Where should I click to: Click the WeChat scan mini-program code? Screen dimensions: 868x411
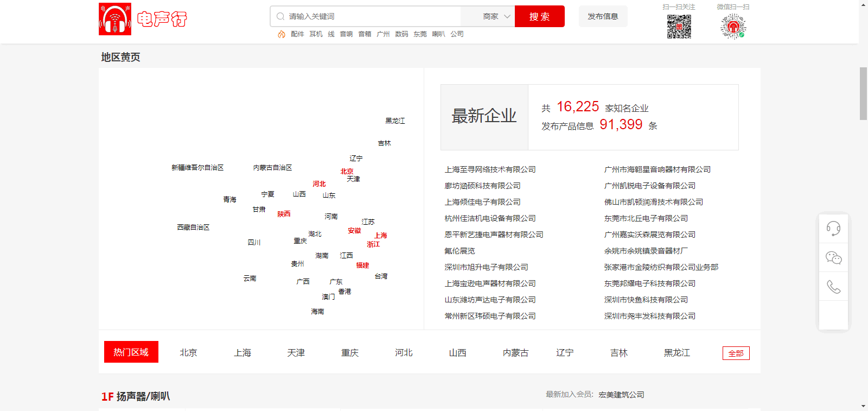click(x=733, y=26)
